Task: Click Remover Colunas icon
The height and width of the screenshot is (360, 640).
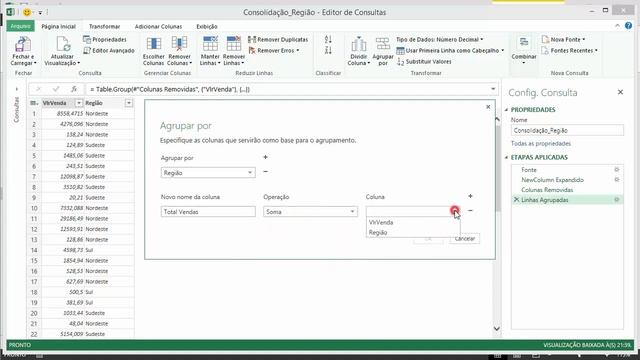Action: click(179, 44)
